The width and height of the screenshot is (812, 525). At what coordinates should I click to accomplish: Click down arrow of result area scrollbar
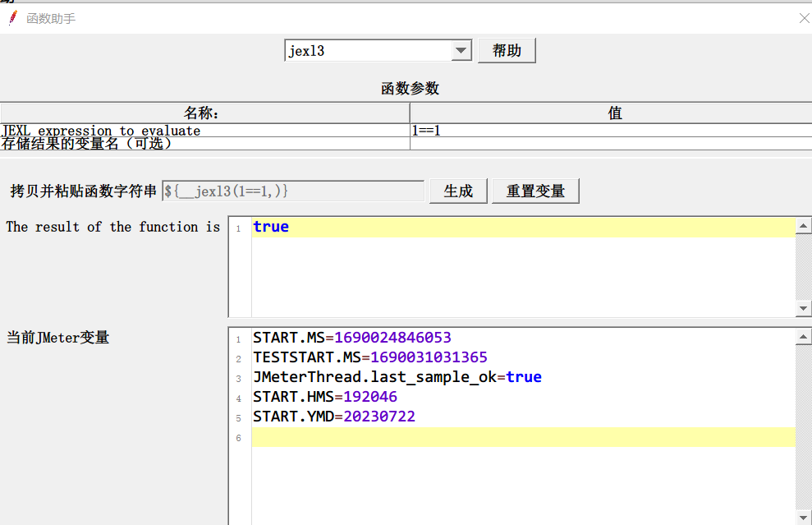(803, 308)
